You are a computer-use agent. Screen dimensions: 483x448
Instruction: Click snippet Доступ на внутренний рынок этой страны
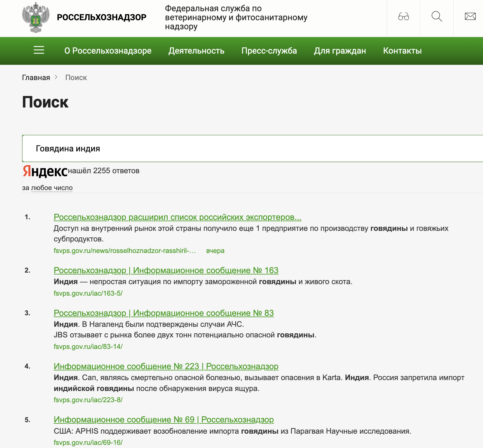pyautogui.click(x=251, y=234)
